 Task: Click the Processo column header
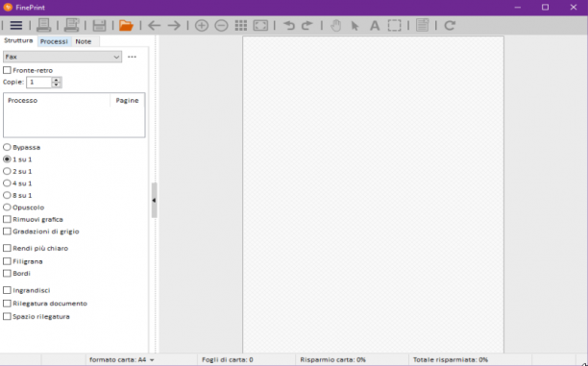pos(57,101)
